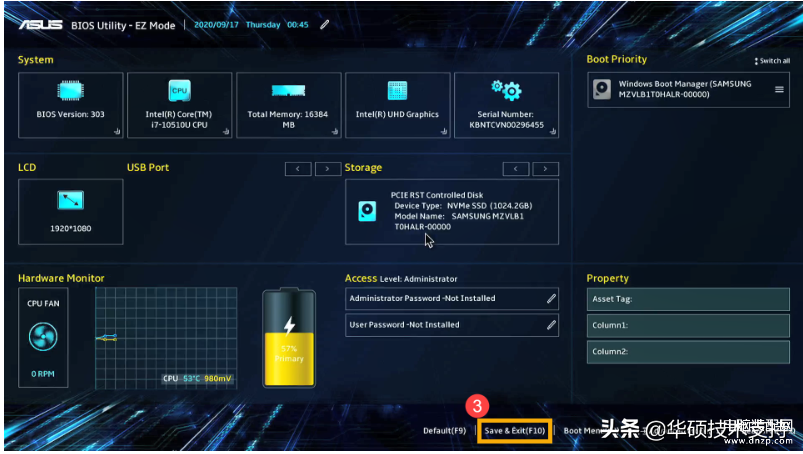The image size is (803, 454).
Task: Go to previous Storage device
Action: coord(516,169)
